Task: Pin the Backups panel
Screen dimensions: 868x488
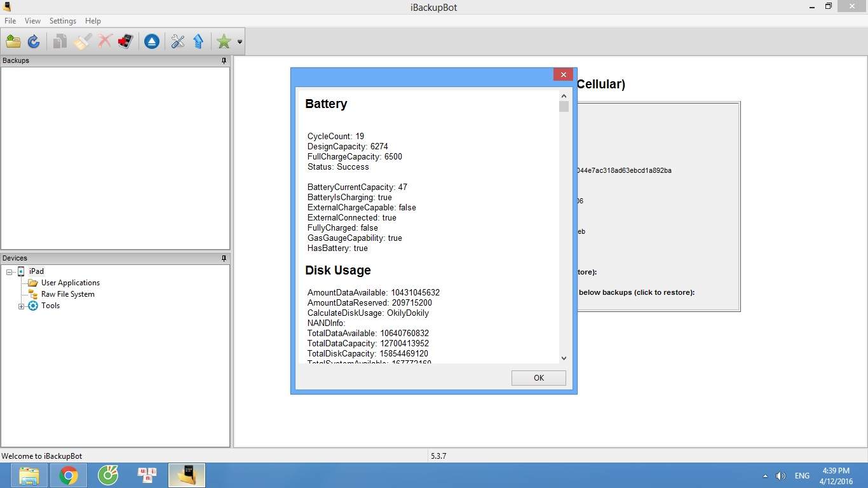Action: (x=224, y=60)
